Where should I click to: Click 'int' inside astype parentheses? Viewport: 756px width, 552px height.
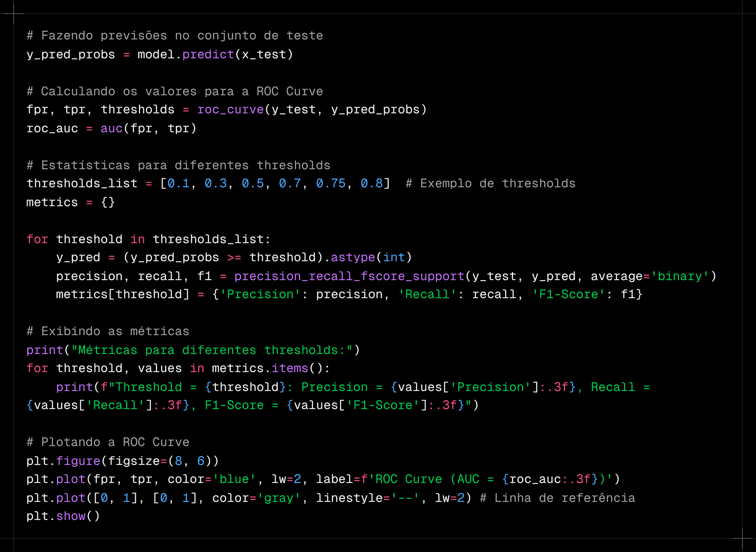[x=394, y=257]
